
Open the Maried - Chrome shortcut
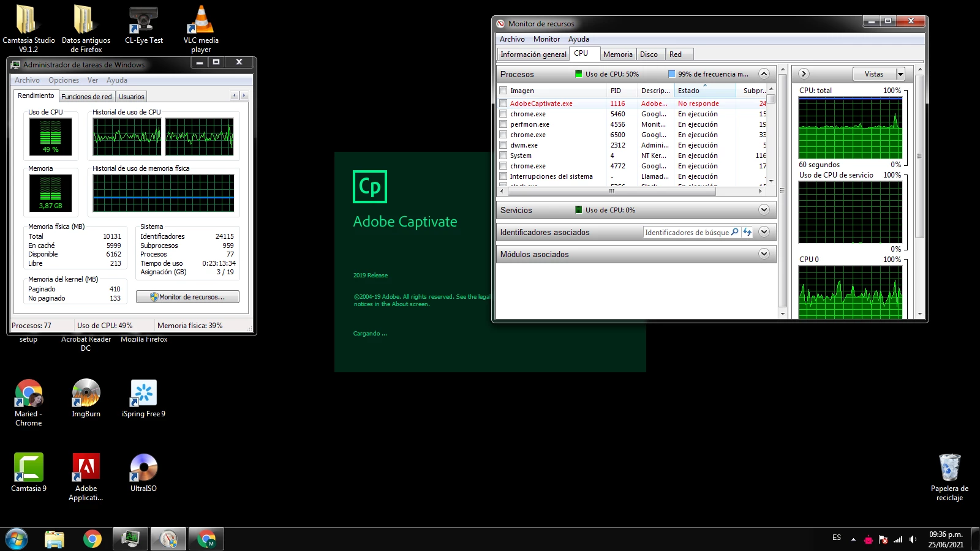click(x=28, y=403)
